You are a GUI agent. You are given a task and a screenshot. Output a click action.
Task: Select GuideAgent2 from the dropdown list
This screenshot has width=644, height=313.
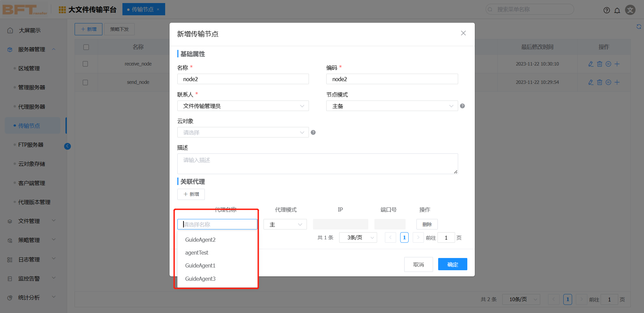click(x=200, y=240)
